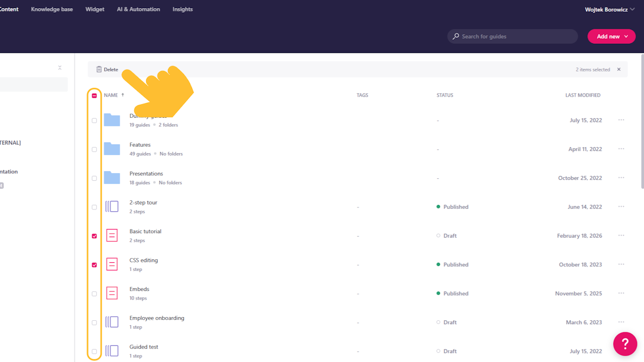The height and width of the screenshot is (362, 644).
Task: Open three-dot menu for CSS editing row
Action: (621, 264)
